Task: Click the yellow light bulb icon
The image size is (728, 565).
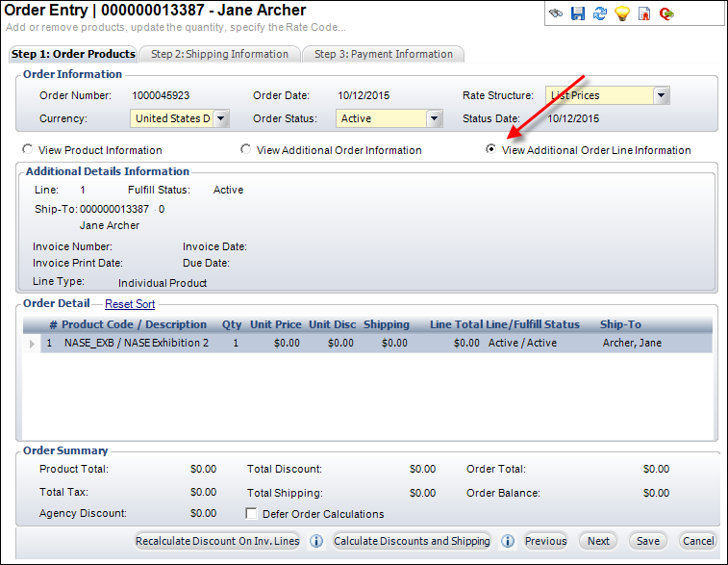Action: point(622,13)
